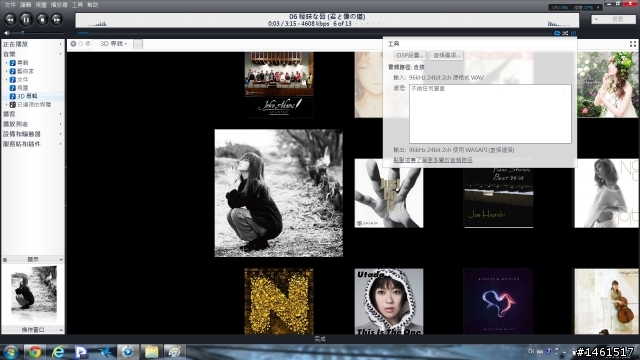Collapse the 音樂 section arrow

pos(60,54)
